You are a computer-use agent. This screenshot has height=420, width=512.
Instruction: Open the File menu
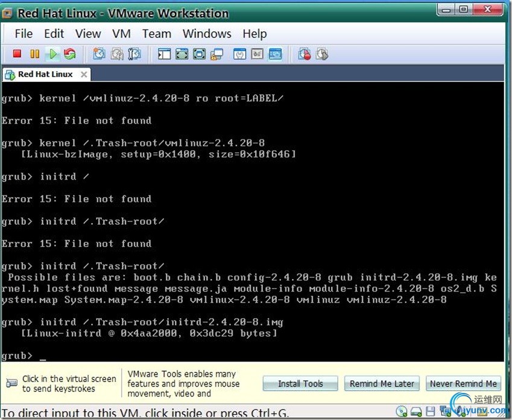point(24,34)
